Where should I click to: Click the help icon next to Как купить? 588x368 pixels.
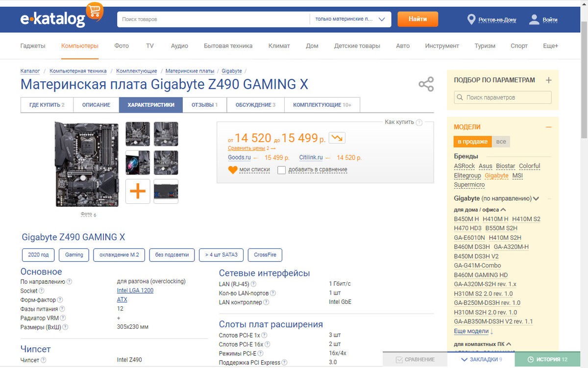coord(419,123)
